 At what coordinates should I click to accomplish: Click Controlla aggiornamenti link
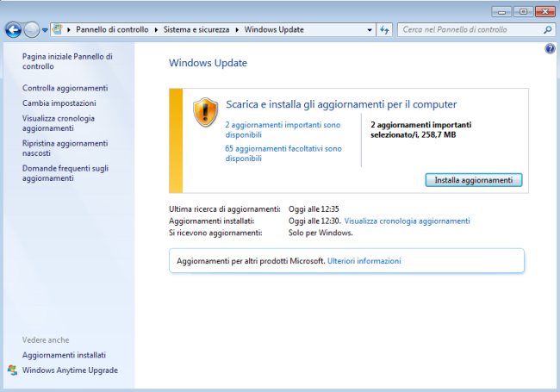(x=65, y=88)
